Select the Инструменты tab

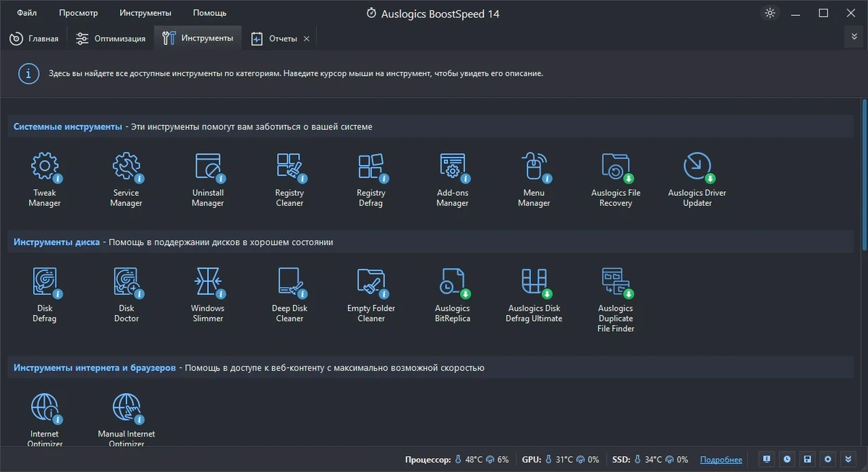198,38
